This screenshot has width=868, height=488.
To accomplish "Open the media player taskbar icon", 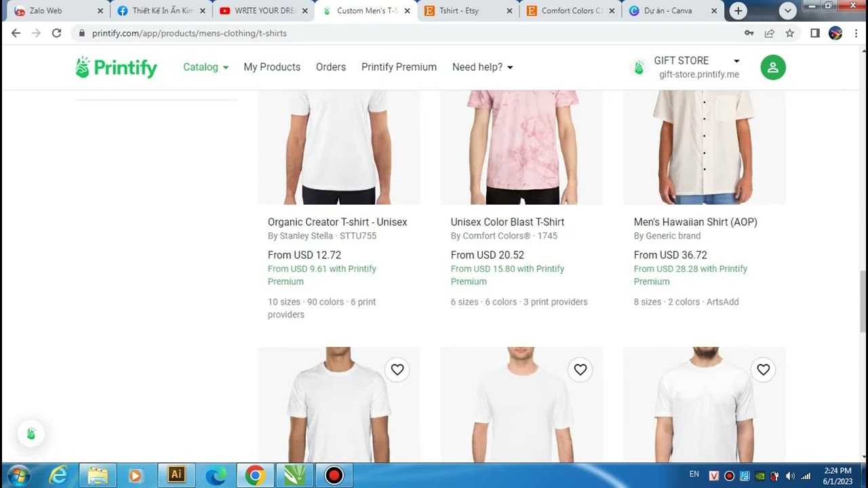I will [x=137, y=476].
